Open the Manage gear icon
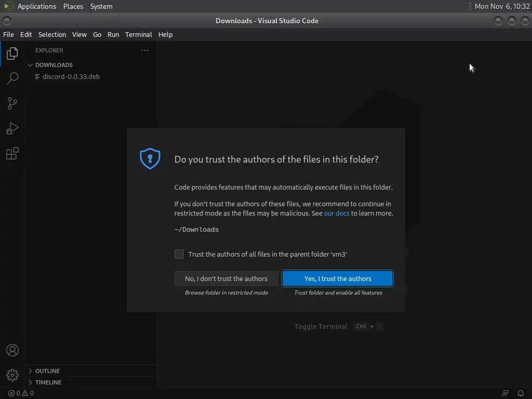The width and height of the screenshot is (532, 399). [12, 375]
